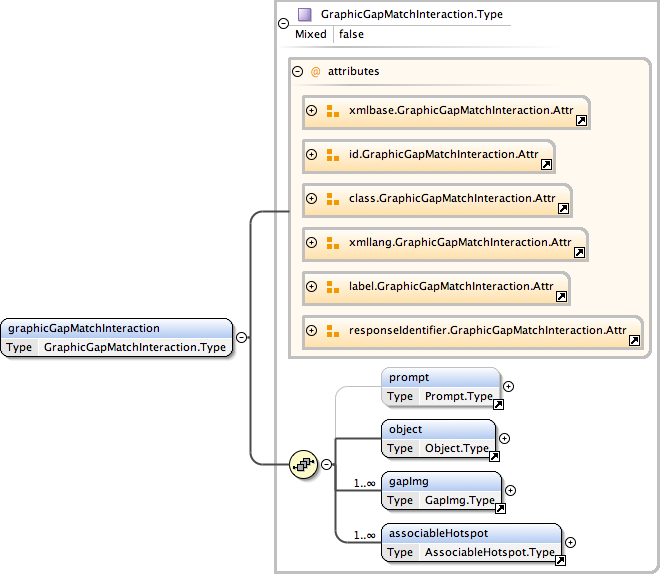The image size is (660, 574).
Task: Click the jump arrow on AssociableHotspot.Type
Action: (560, 561)
